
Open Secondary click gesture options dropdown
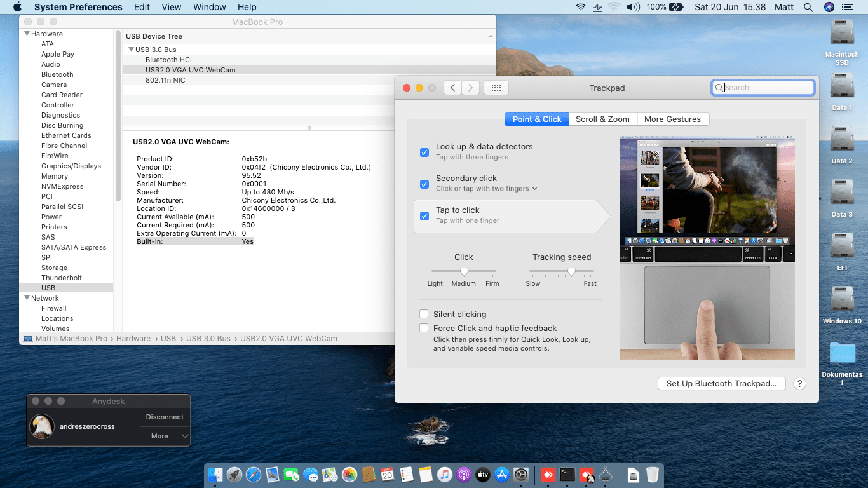coord(534,189)
